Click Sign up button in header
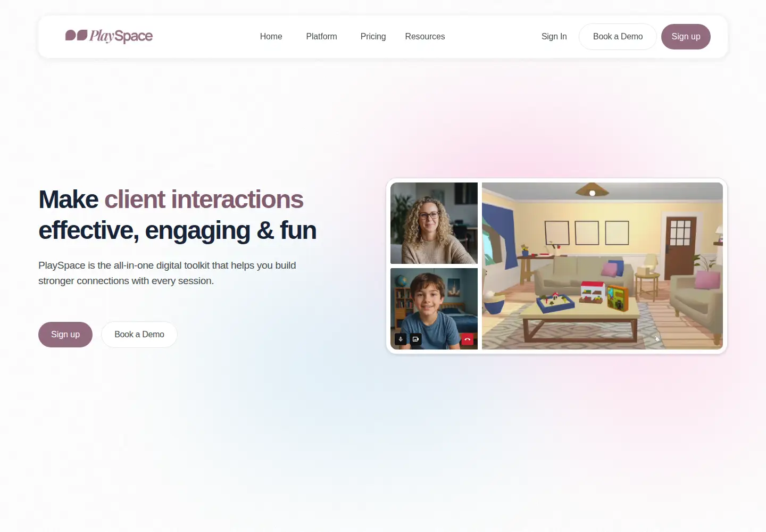This screenshot has height=532, width=766. pos(686,37)
